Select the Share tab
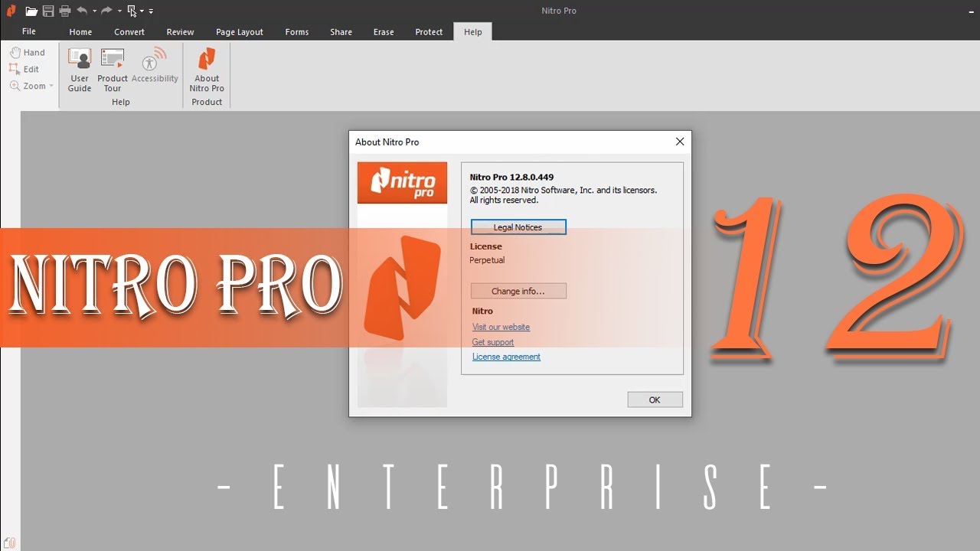This screenshot has width=980, height=551. coord(341,32)
